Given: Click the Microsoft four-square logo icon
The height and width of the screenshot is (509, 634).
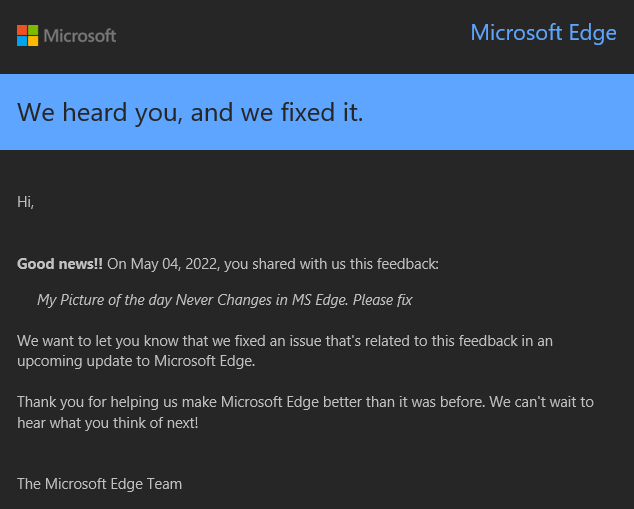Looking at the screenshot, I should (28, 36).
